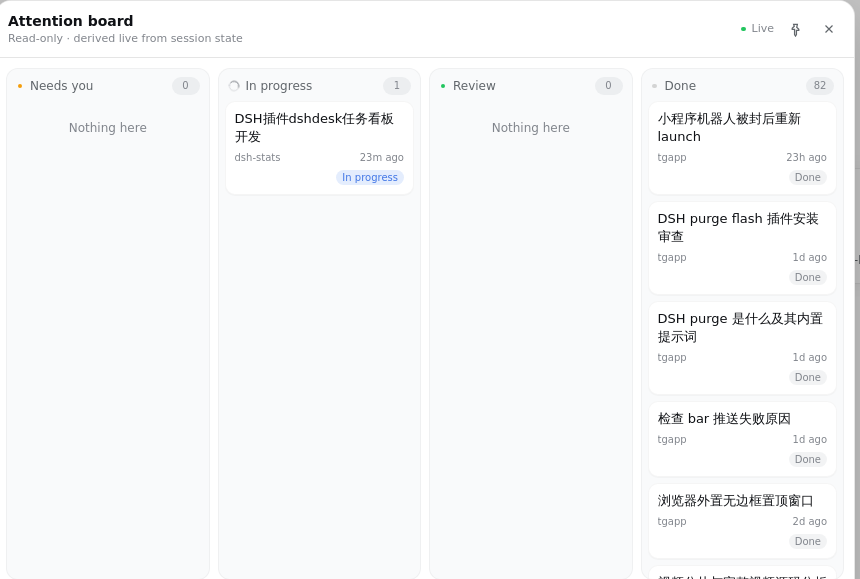Screen dimensions: 860x579
Task: Click Done badge on DSH purge 是什么 card
Action: coord(807,377)
